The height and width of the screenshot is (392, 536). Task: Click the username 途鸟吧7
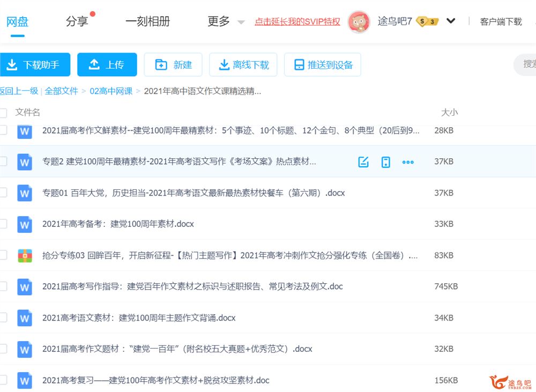point(394,21)
